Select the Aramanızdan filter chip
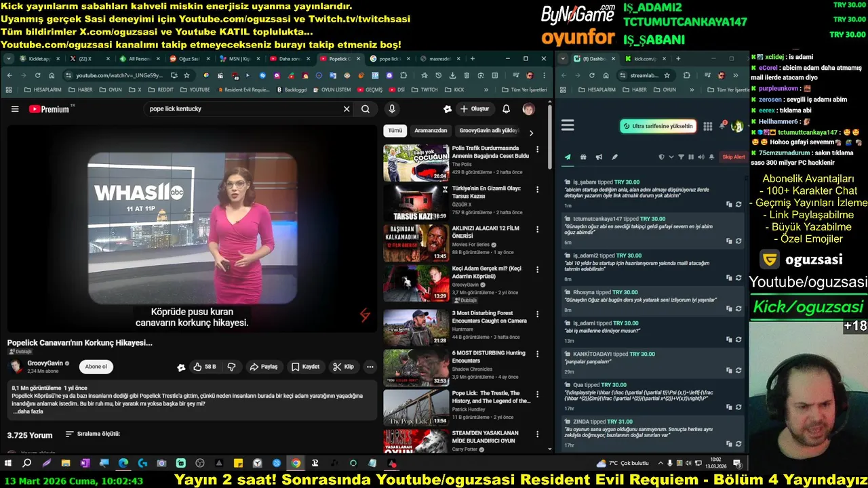 [431, 131]
